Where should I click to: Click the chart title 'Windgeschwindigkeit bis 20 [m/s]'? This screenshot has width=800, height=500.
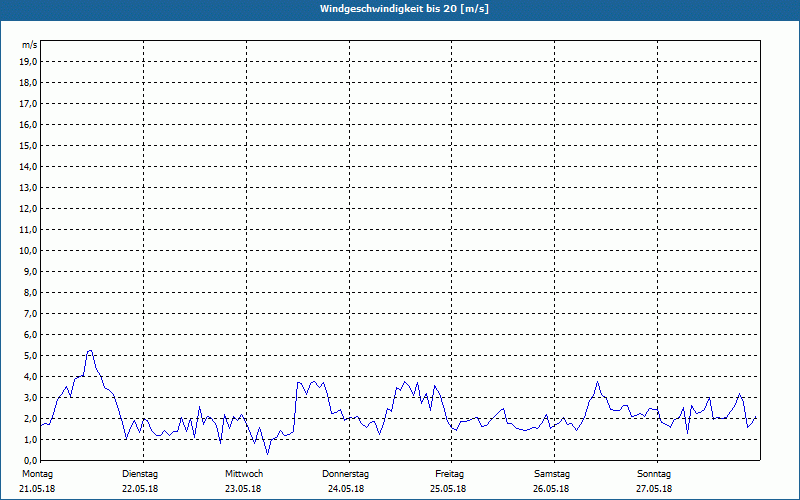404,9
